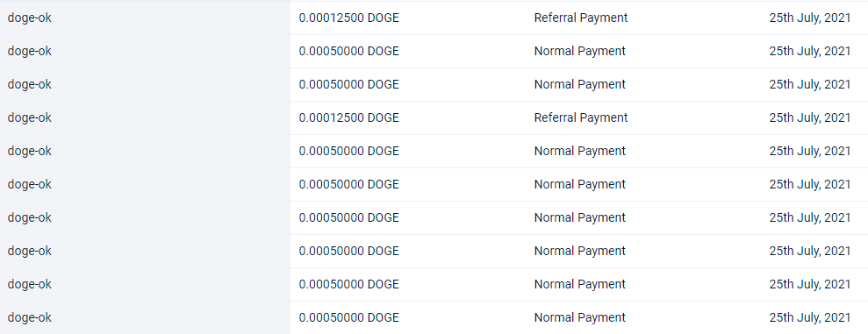Click doge-ok in the second row
868x334 pixels.
29,51
